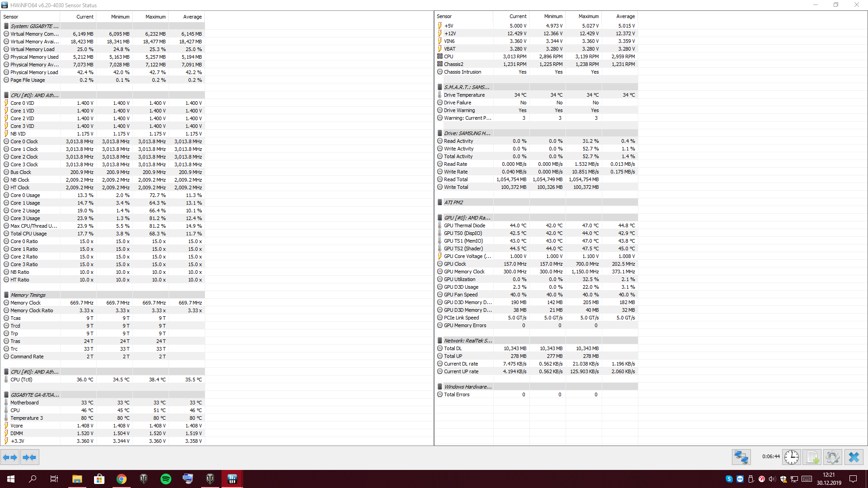Select the Total CPU Usage sensor row
Viewport: 868px width, 488px height.
(x=28, y=234)
